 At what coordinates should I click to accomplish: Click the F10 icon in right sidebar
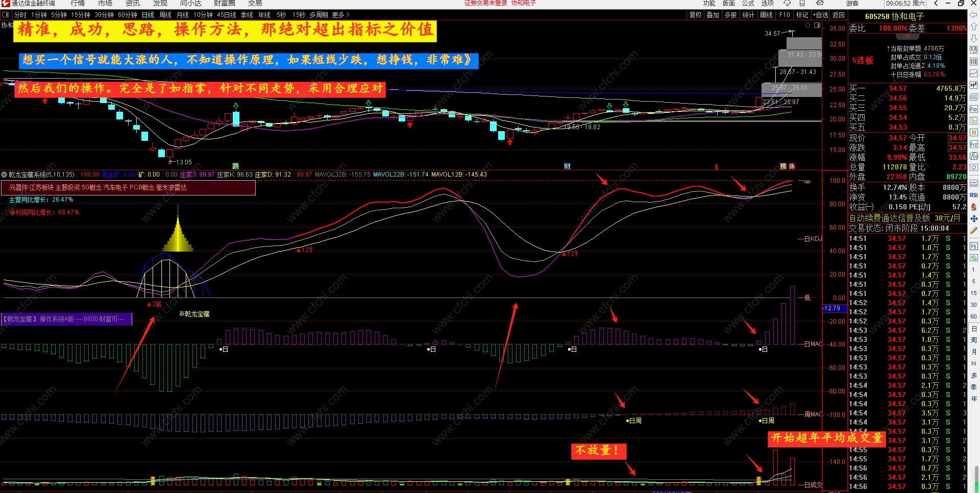click(x=974, y=109)
